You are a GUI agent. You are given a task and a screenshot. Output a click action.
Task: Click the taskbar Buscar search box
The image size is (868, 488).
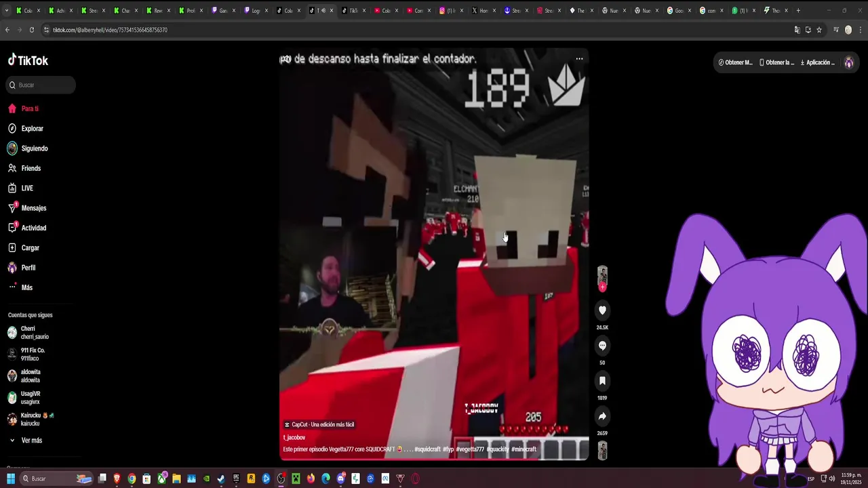tap(56, 479)
